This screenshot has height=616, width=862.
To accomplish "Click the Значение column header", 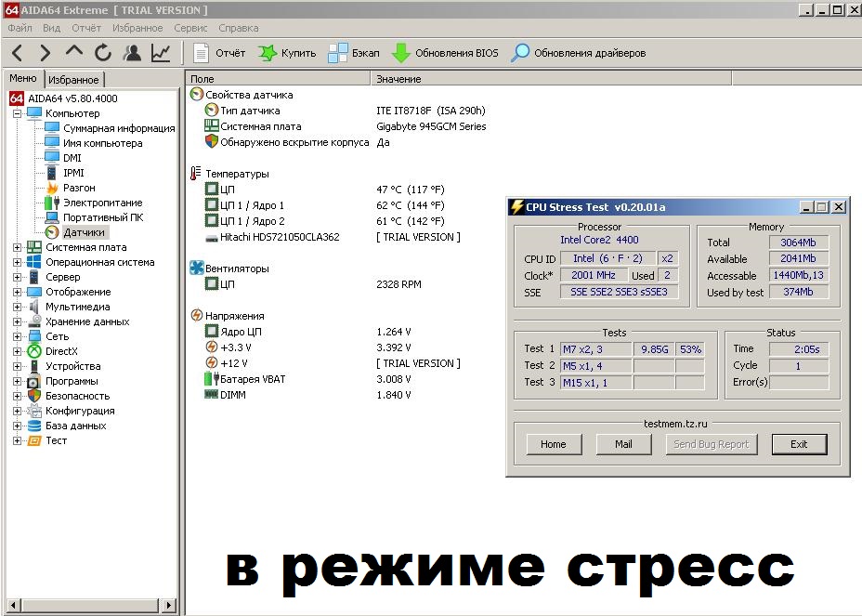I will (552, 79).
